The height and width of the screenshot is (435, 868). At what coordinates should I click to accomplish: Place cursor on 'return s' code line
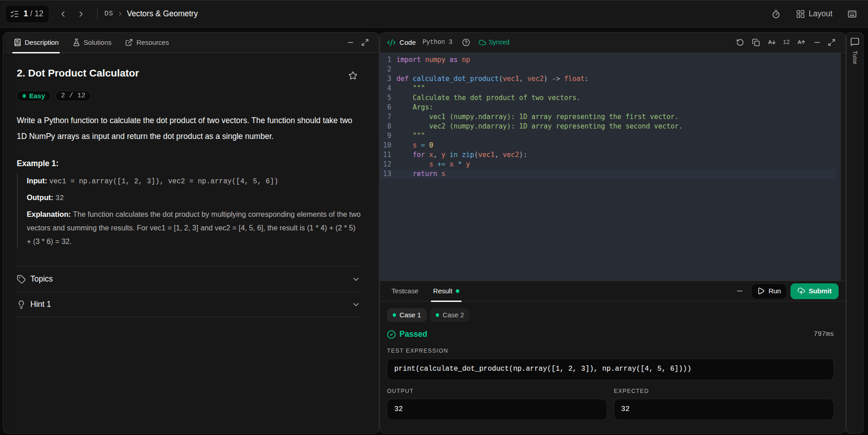[429, 174]
